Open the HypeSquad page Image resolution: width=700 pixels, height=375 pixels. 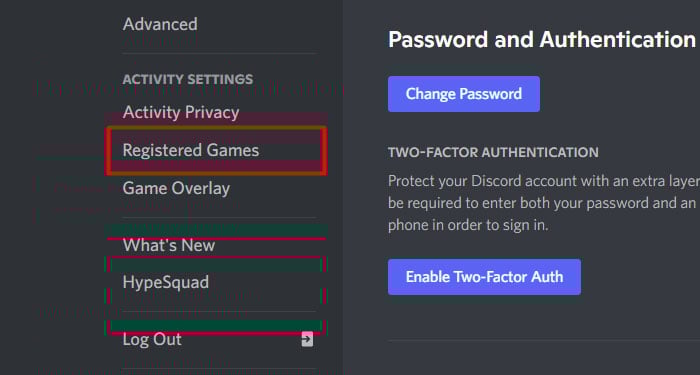tap(166, 283)
